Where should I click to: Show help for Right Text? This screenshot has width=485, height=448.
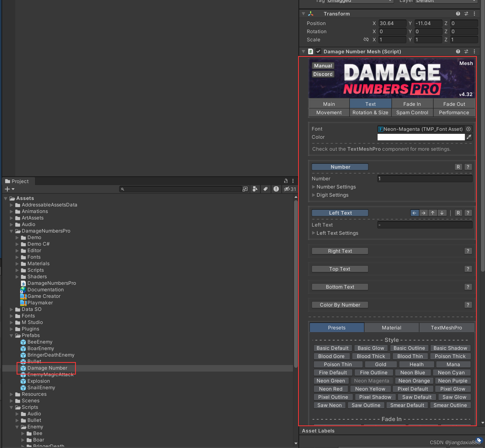coord(468,251)
